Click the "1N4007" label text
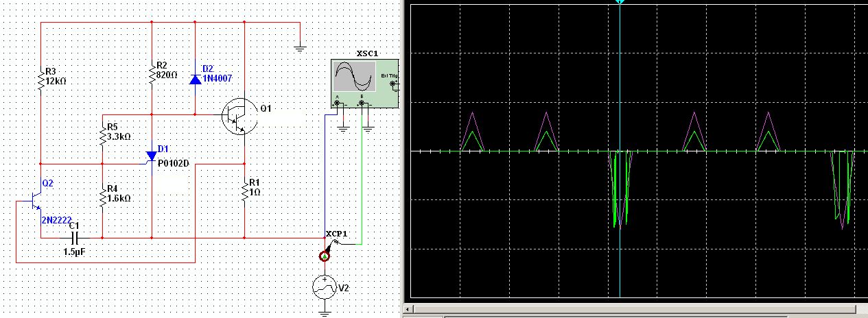 (x=218, y=79)
